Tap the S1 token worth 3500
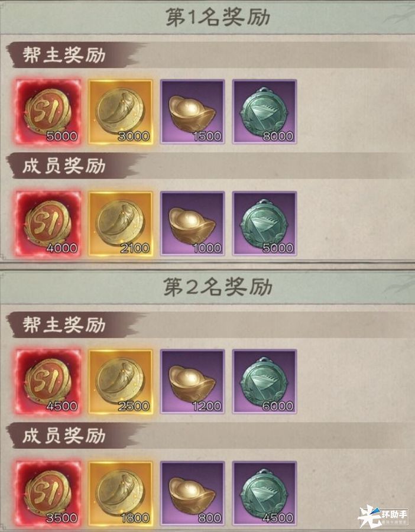The height and width of the screenshot is (532, 415). [x=48, y=494]
